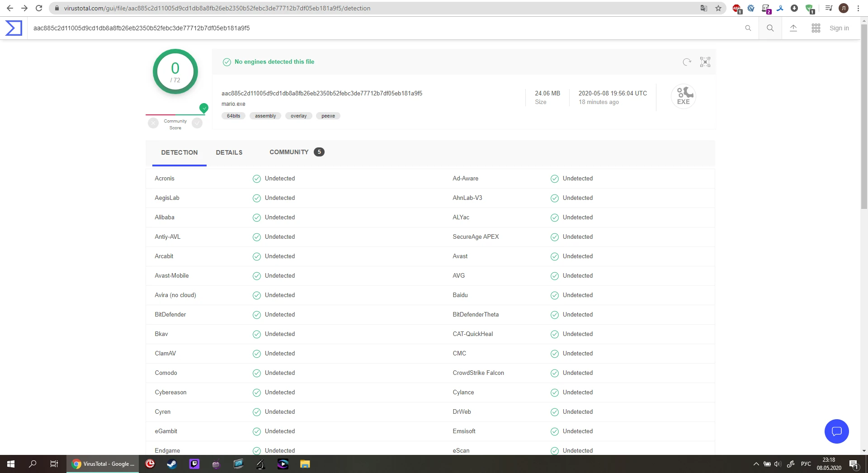Click the upload file icon

793,28
